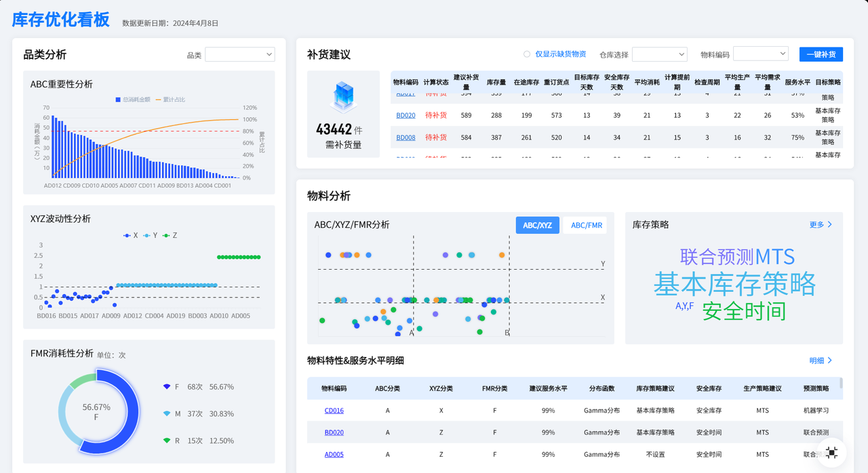Toggle Y series legend in XYZ chart

[x=150, y=235]
